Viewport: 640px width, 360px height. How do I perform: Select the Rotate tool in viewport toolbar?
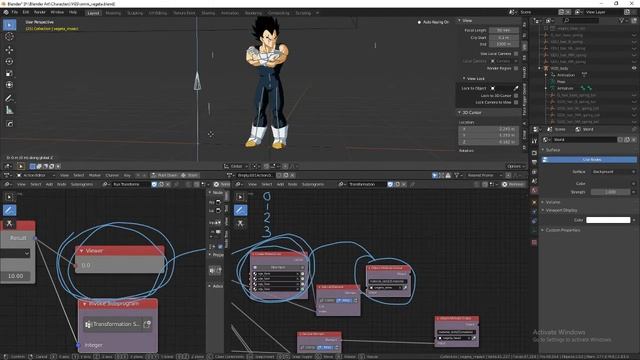click(x=9, y=62)
